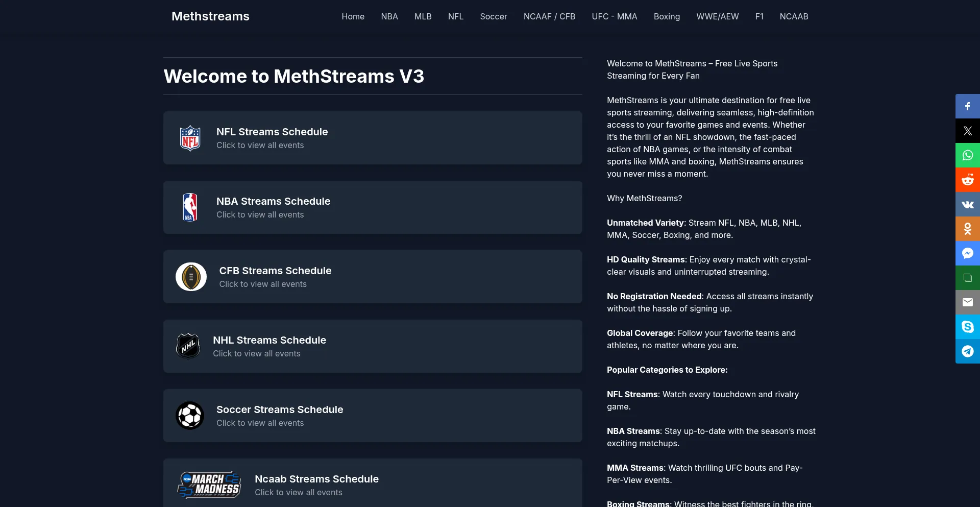Click the Welcome to MethStreams V3 heading
The width and height of the screenshot is (980, 507).
[x=294, y=76]
